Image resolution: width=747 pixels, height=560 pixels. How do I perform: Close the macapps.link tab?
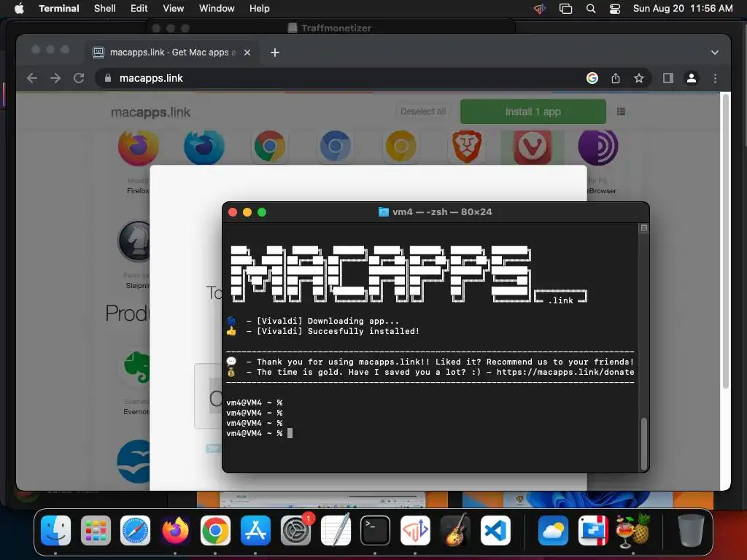click(247, 52)
